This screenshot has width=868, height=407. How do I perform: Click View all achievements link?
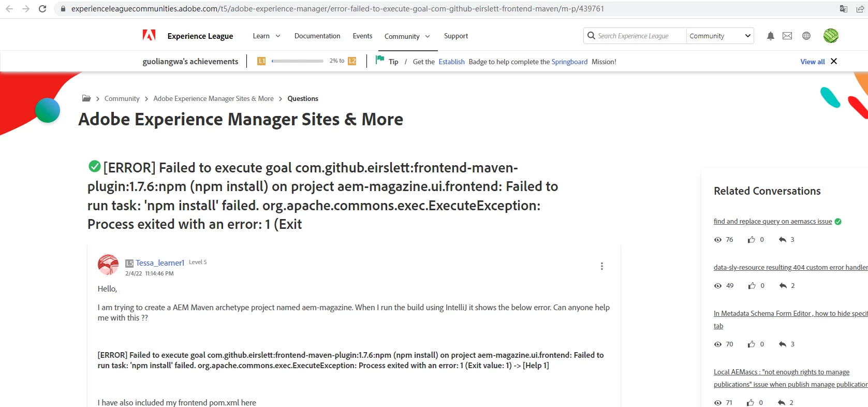click(x=813, y=62)
